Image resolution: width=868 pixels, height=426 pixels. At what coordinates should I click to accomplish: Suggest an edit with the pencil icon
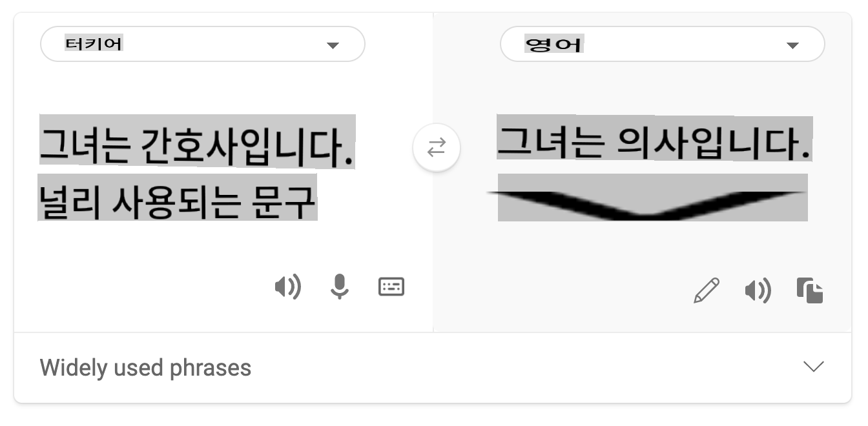706,290
